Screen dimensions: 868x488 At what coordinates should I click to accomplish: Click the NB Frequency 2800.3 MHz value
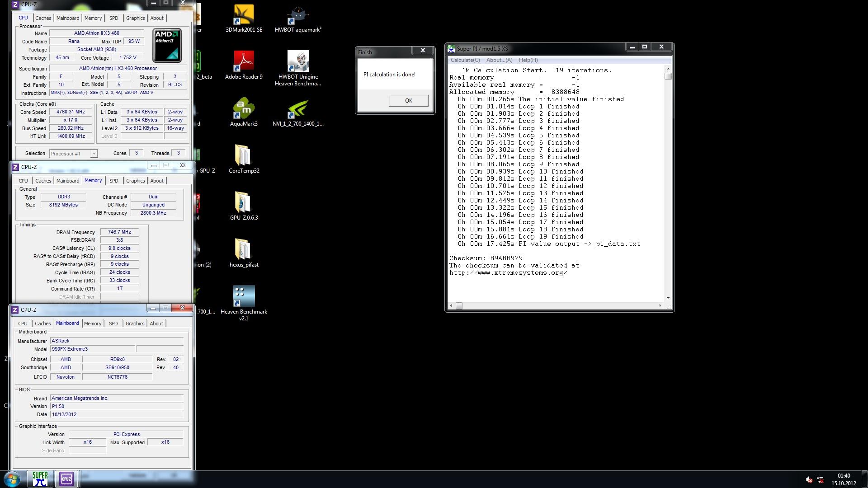153,213
